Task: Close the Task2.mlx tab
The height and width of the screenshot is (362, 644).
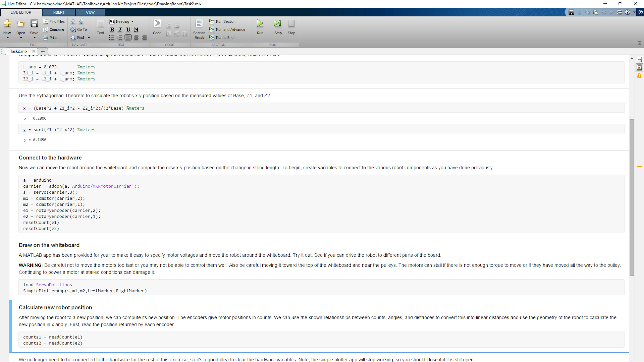Action: (34, 51)
